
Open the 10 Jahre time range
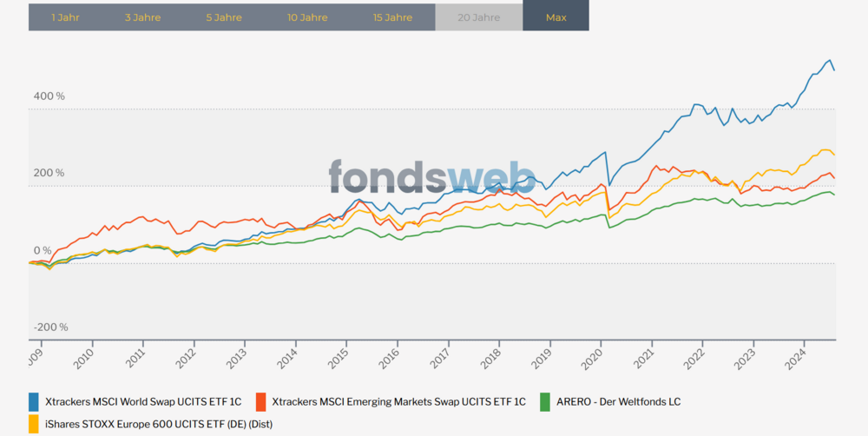point(306,17)
